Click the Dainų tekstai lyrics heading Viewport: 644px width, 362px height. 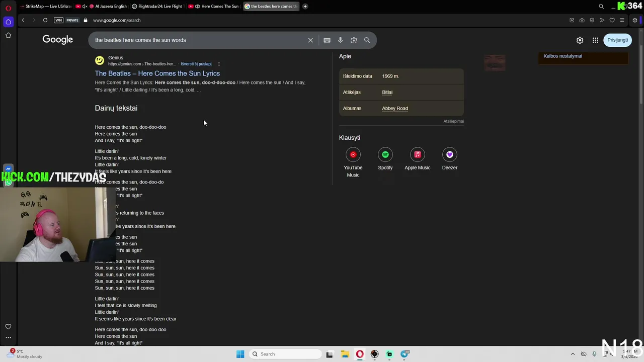pyautogui.click(x=116, y=108)
